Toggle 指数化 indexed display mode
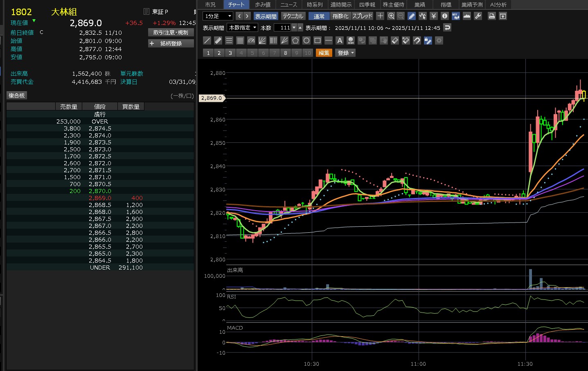This screenshot has width=588, height=371. coord(340,16)
